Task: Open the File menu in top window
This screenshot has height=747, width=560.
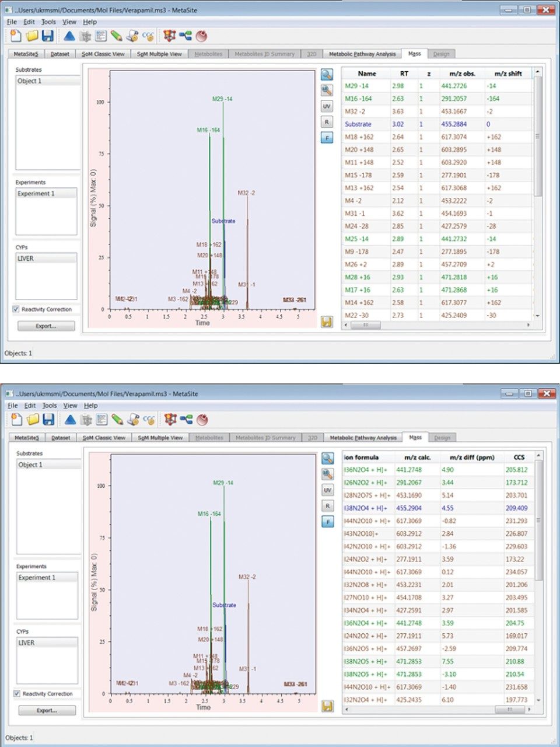Action: pyautogui.click(x=12, y=22)
